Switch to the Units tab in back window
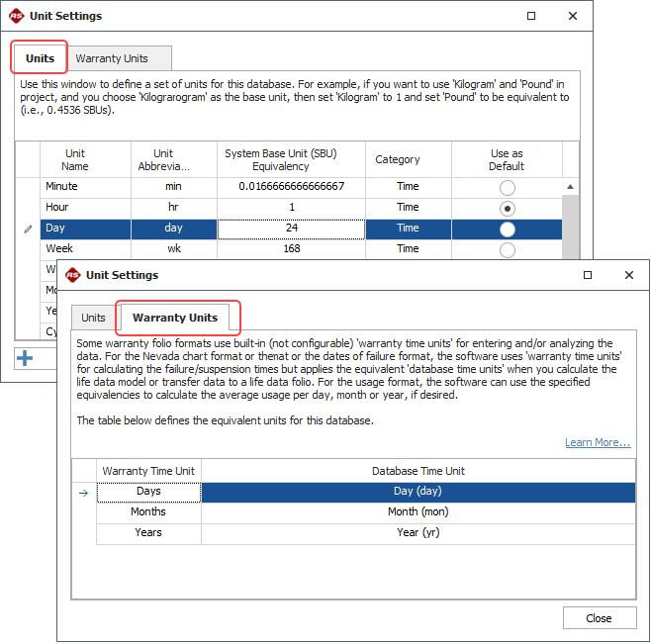This screenshot has height=644, width=651. (40, 58)
